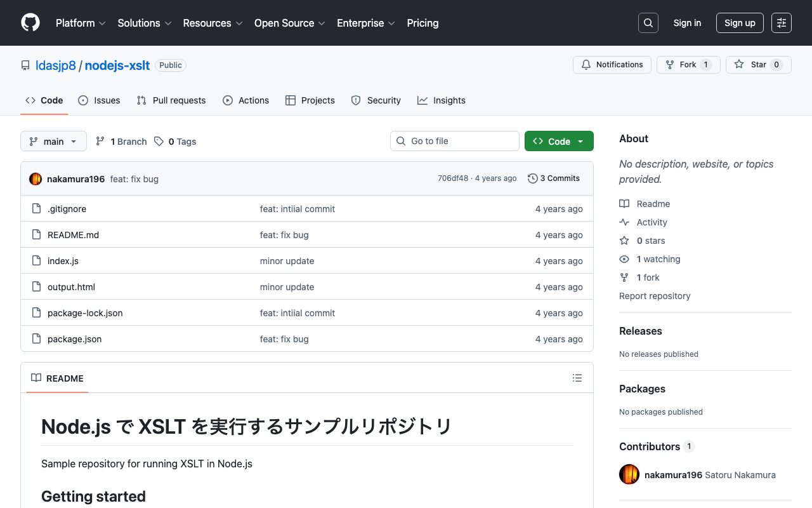This screenshot has width=812, height=508.
Task: Star the nodejs-xslt repository
Action: [x=758, y=64]
